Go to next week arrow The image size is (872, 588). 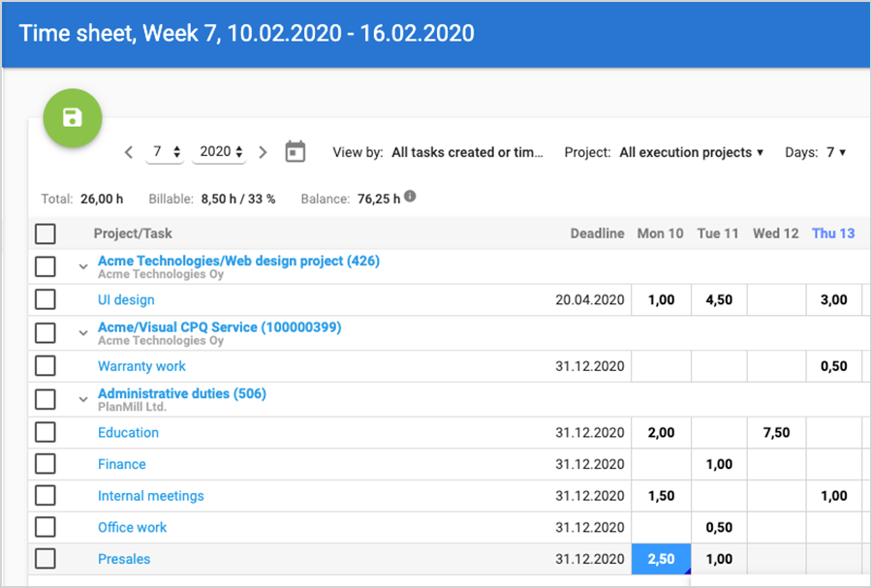coord(263,152)
